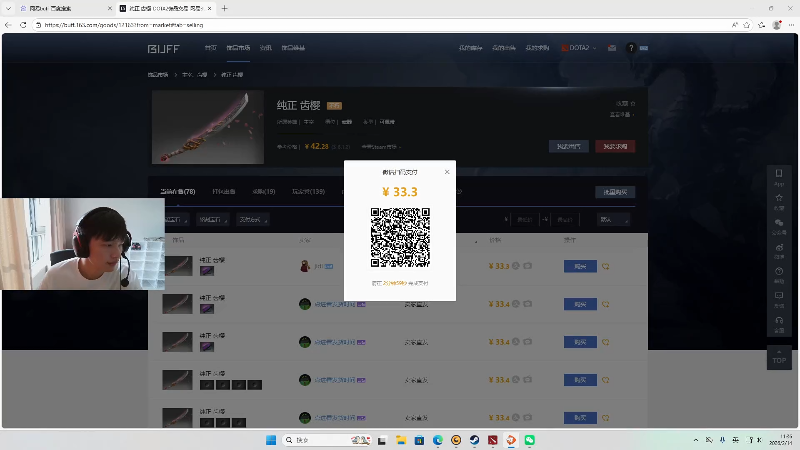Screen dimensions: 800x450
Task: Open the third nav item in header
Action: click(x=265, y=47)
